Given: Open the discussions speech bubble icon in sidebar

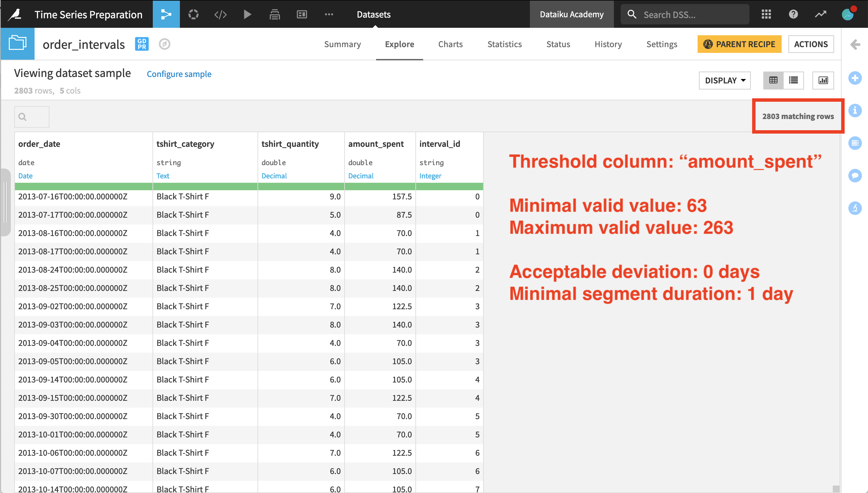Looking at the screenshot, I should 855,175.
